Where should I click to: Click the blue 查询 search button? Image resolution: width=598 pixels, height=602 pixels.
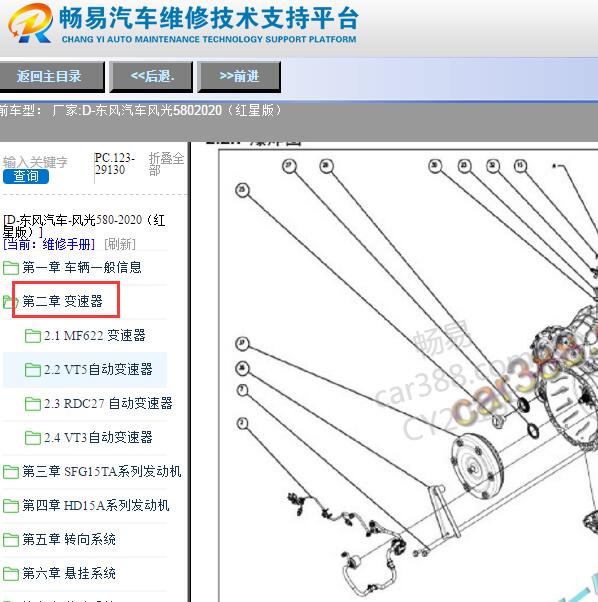click(x=26, y=176)
